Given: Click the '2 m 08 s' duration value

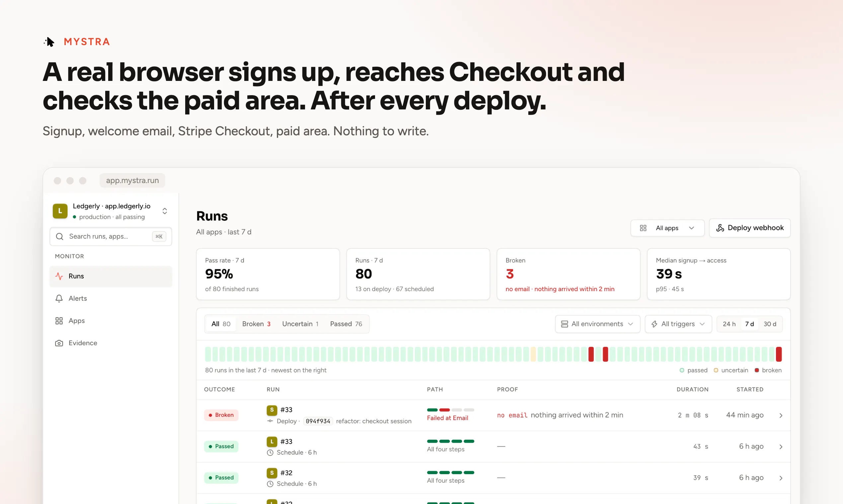Looking at the screenshot, I should [x=693, y=415].
